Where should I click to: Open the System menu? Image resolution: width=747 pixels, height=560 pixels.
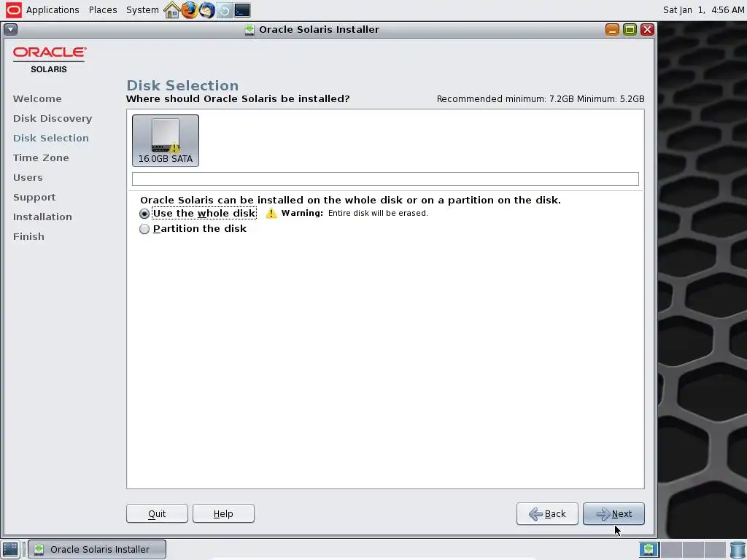point(142,10)
